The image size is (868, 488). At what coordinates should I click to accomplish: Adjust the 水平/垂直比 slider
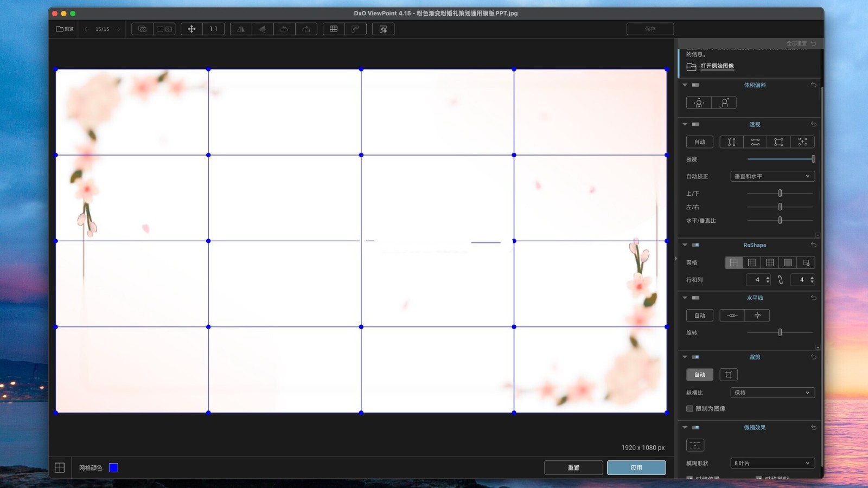click(780, 220)
